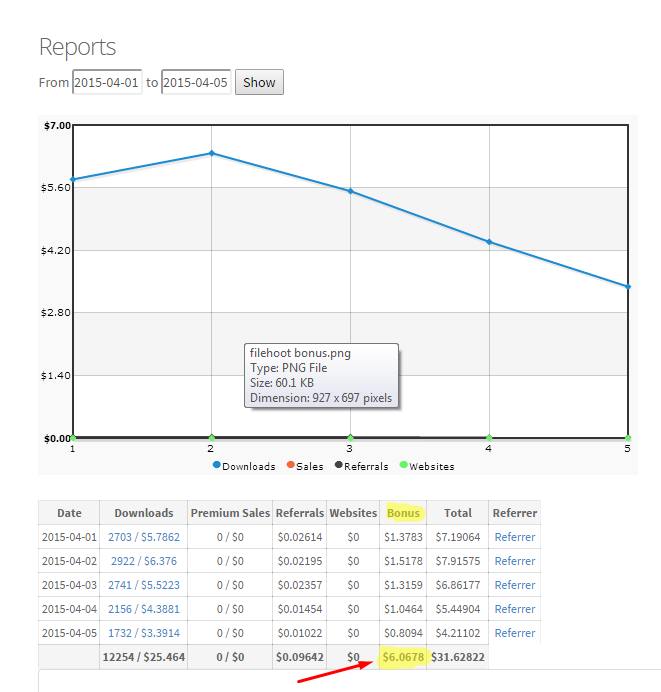Image resolution: width=661 pixels, height=692 pixels.
Task: Click the $5.60 y-axis label
Action: click(x=56, y=188)
